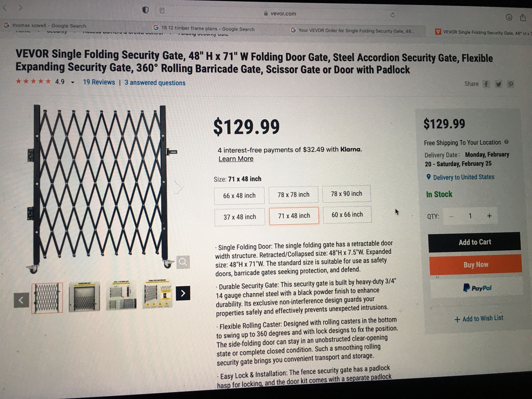Open the 18 12 timber frame plans tab
This screenshot has width=532, height=399.
tap(208, 28)
